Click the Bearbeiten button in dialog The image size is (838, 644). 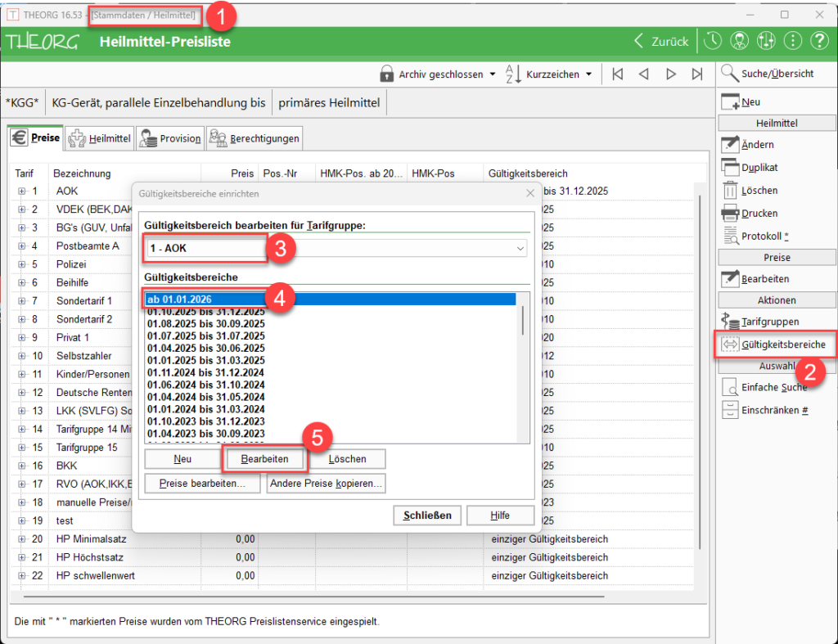coord(265,459)
